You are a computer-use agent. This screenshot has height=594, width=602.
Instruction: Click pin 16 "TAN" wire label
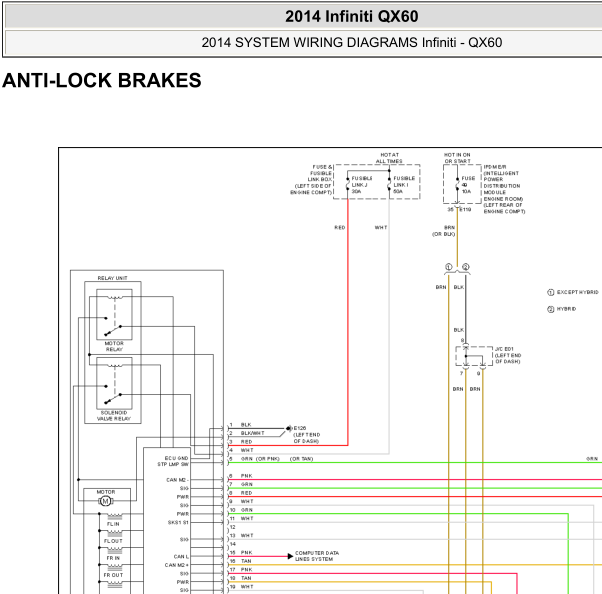pyautogui.click(x=246, y=561)
